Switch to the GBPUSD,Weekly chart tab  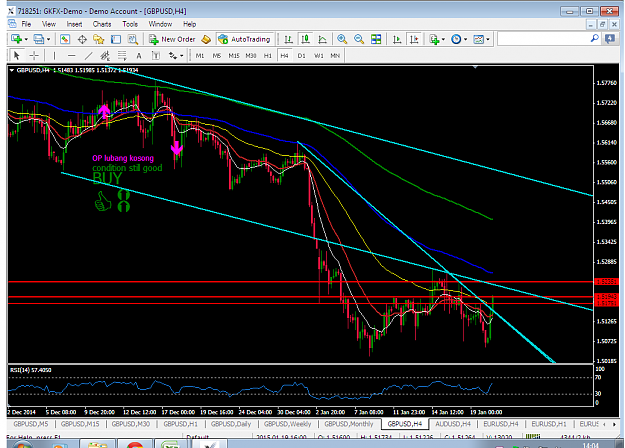coord(287,424)
